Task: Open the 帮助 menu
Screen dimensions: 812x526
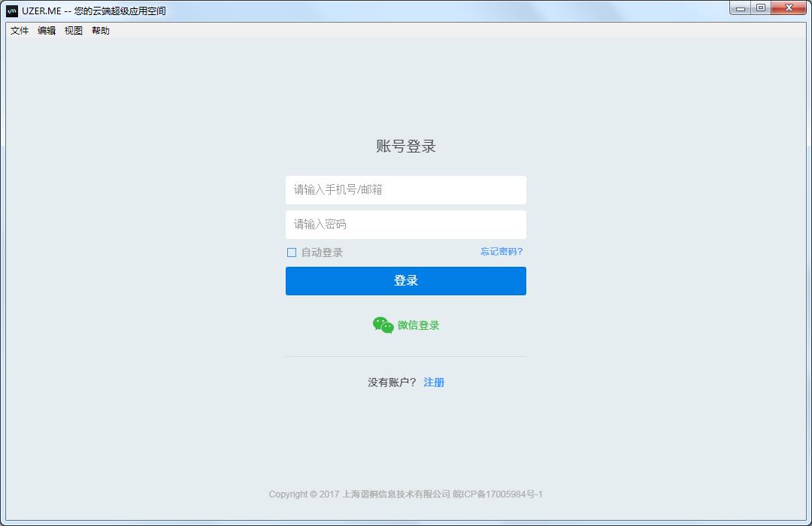Action: (101, 31)
